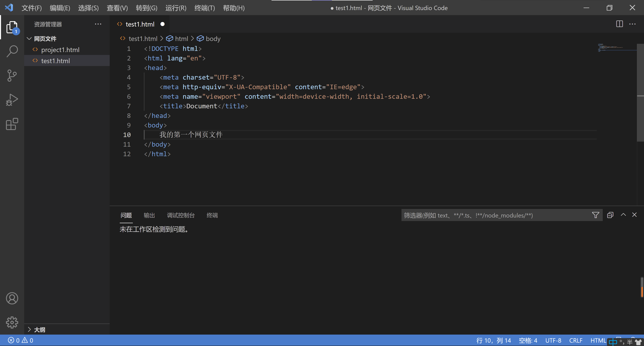Open the Explorer panel more actions menu
This screenshot has width=644, height=346.
(98, 24)
